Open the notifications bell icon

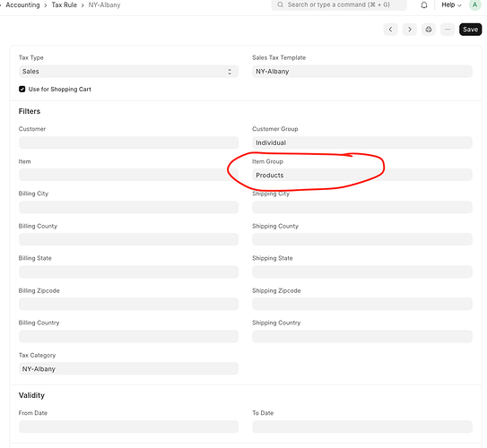(424, 5)
